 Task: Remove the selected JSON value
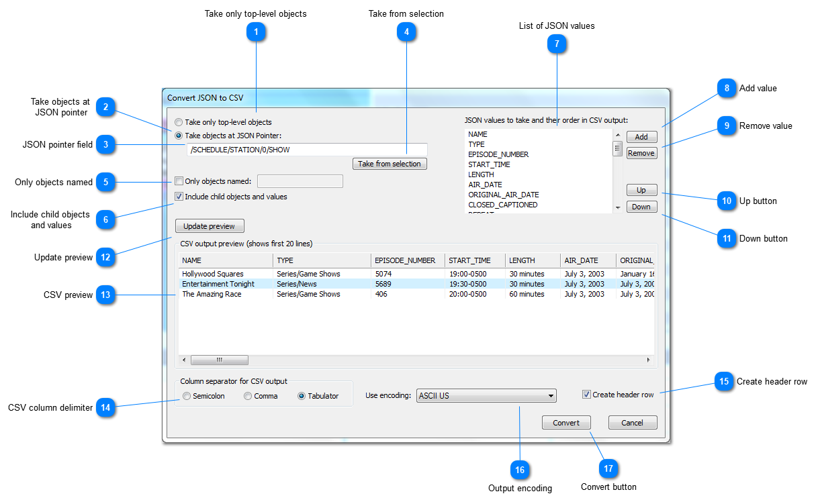641,153
